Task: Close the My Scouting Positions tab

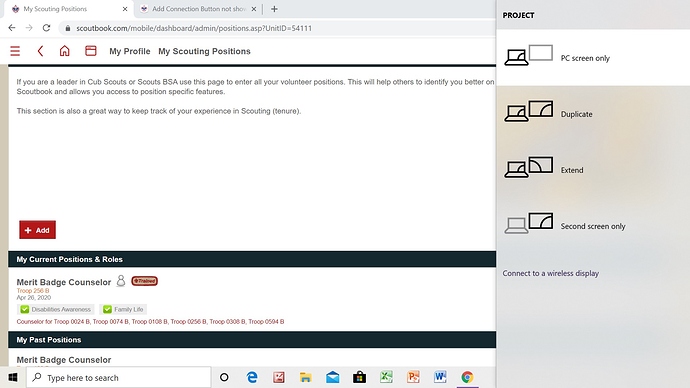Action: tap(125, 9)
